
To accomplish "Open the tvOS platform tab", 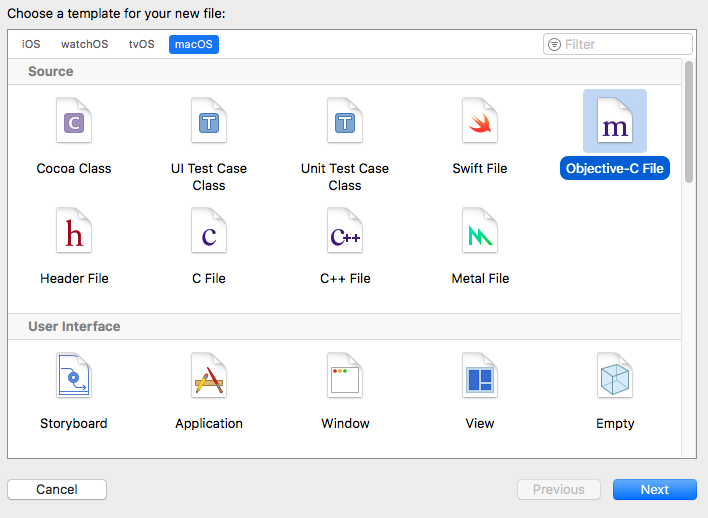I will tap(141, 44).
